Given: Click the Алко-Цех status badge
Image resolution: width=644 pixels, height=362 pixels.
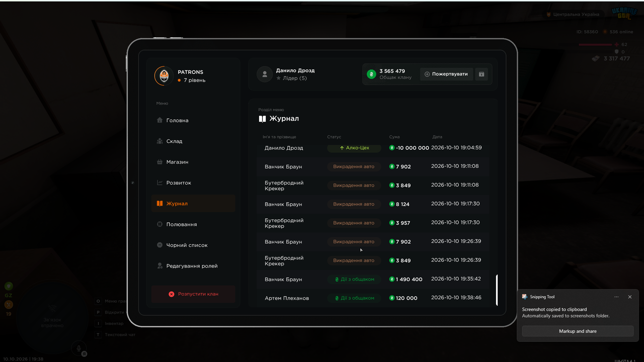Looking at the screenshot, I should pyautogui.click(x=354, y=148).
